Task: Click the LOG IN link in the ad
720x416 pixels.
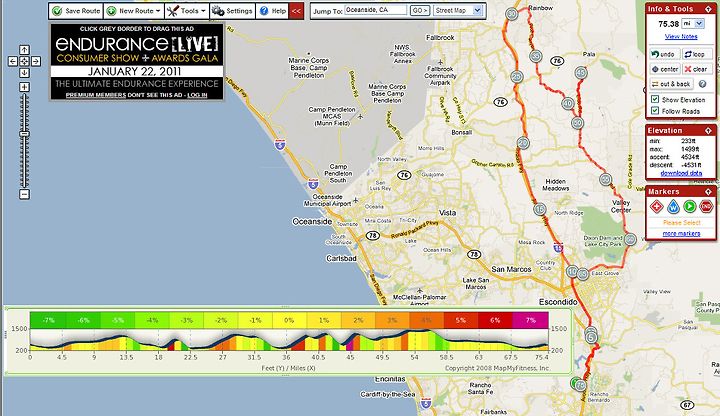Action: tap(197, 95)
